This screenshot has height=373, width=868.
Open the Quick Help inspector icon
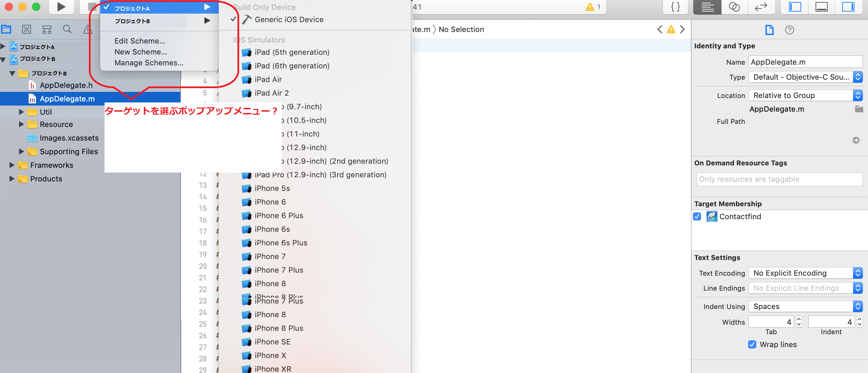click(789, 30)
